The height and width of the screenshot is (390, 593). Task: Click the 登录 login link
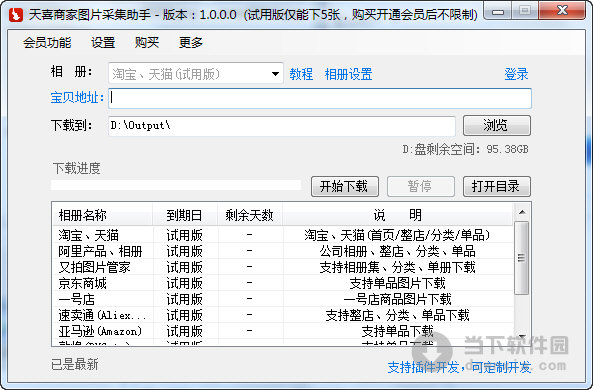[x=516, y=74]
